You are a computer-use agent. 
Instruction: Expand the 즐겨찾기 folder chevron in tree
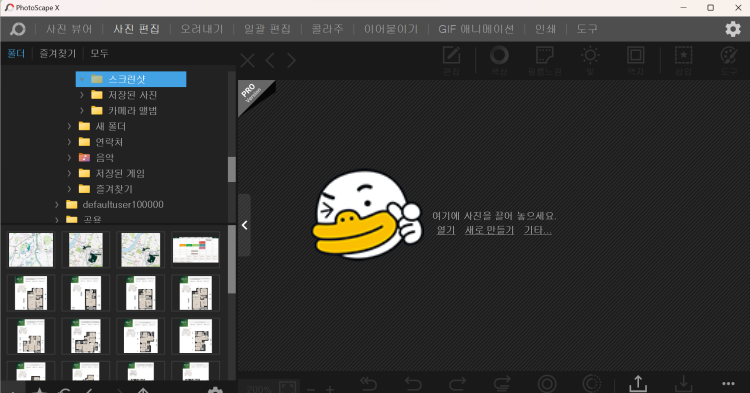[69, 189]
